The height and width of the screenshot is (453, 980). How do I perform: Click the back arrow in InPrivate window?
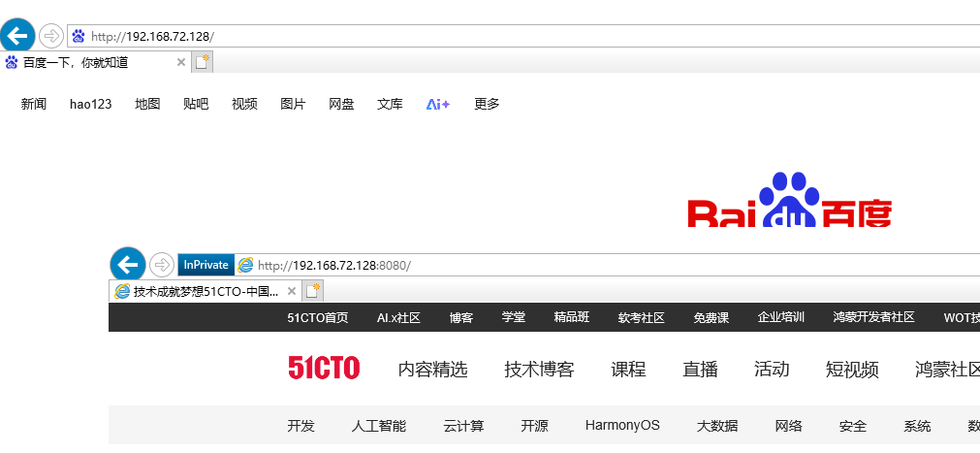[x=128, y=265]
